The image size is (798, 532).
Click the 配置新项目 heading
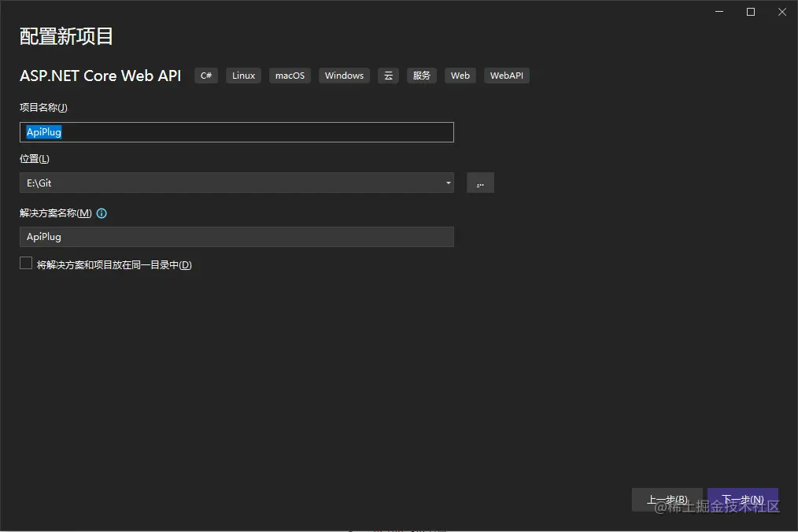tap(66, 36)
